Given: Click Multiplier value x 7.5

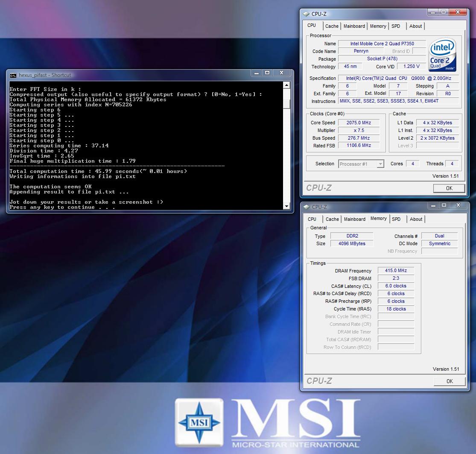Looking at the screenshot, I should (359, 130).
